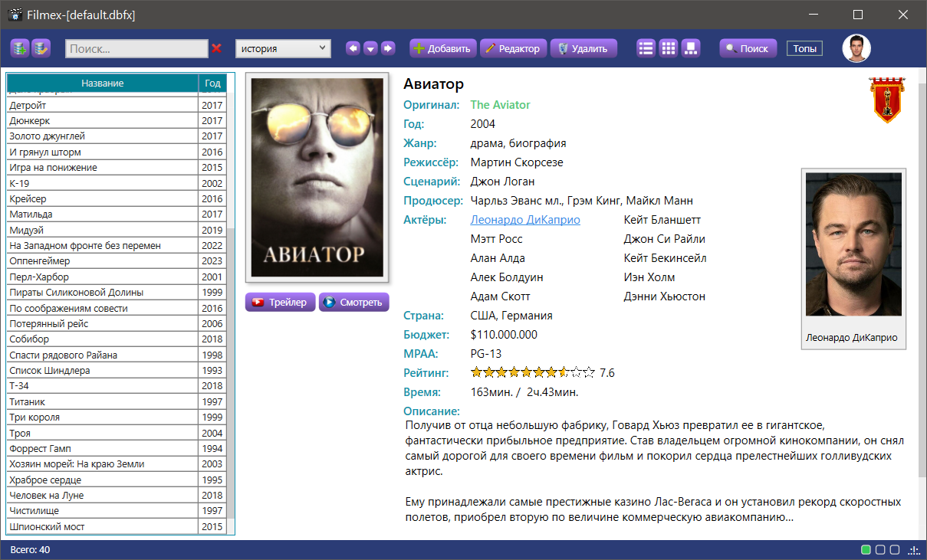Sort list by Название column header
927x560 pixels.
point(103,83)
